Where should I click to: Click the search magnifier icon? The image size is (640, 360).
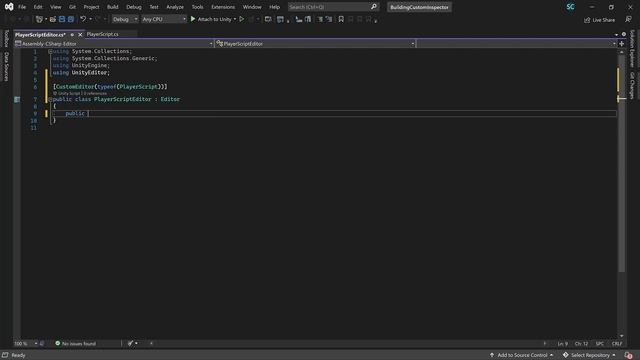tap(374, 7)
